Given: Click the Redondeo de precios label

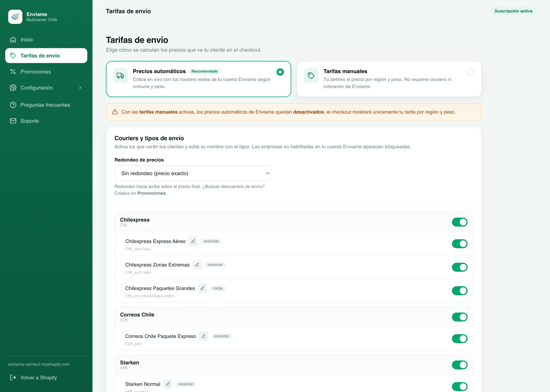Looking at the screenshot, I should (139, 160).
